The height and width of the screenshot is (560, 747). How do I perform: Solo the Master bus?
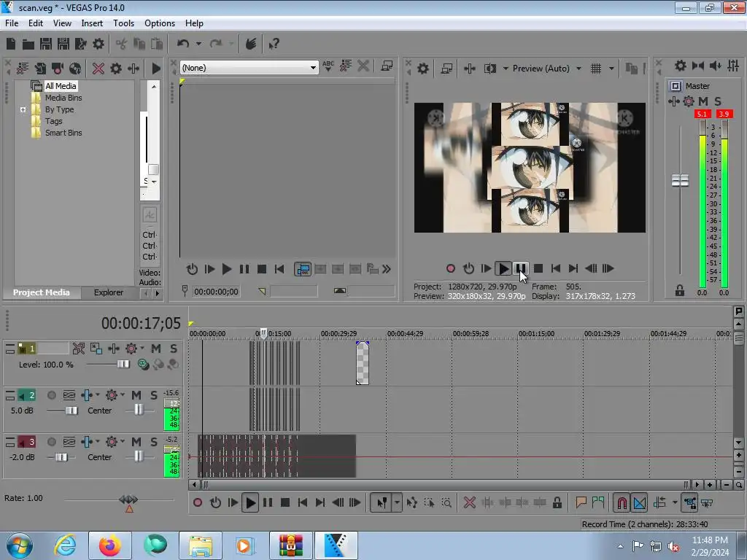[718, 101]
